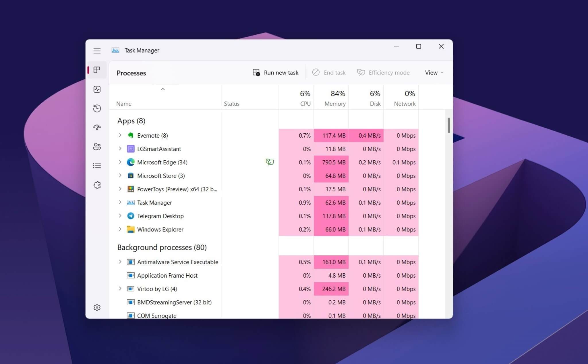
Task: Expand the Virtoo by LG (4) group
Action: tap(120, 289)
